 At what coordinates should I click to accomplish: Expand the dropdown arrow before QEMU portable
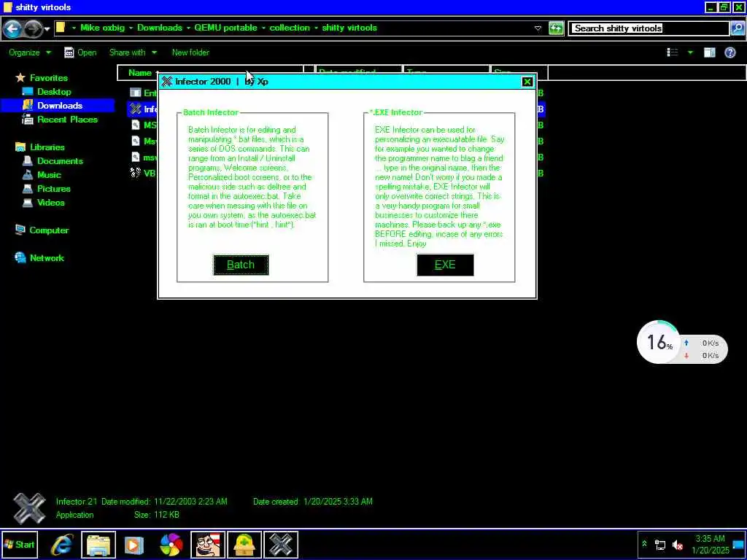tap(188, 28)
